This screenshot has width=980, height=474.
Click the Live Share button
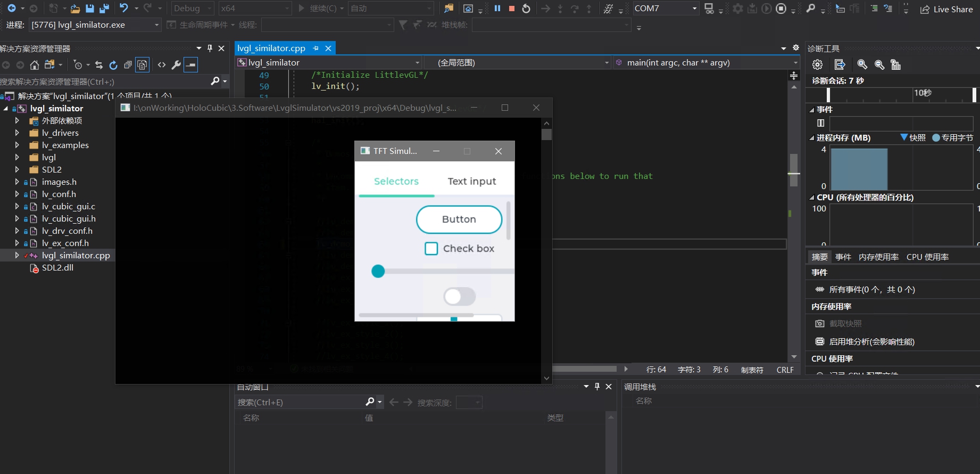pos(947,9)
